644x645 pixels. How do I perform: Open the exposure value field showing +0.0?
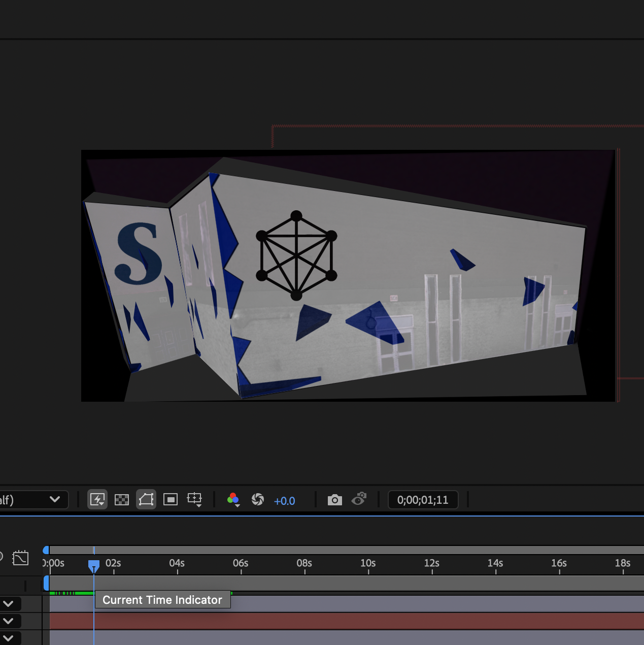click(x=285, y=501)
